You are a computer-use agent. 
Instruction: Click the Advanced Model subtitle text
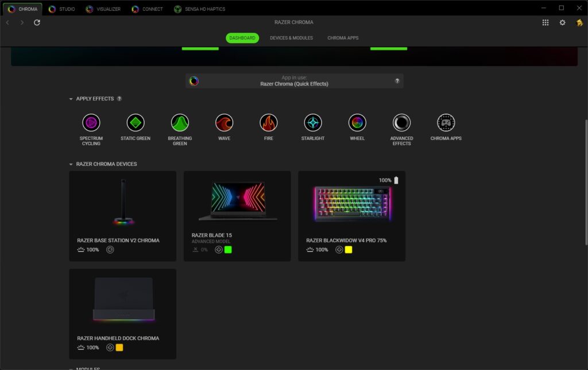211,242
